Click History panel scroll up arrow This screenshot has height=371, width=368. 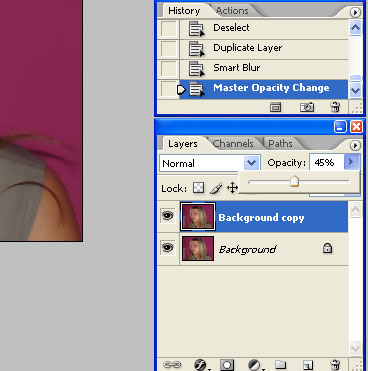pyautogui.click(x=355, y=28)
